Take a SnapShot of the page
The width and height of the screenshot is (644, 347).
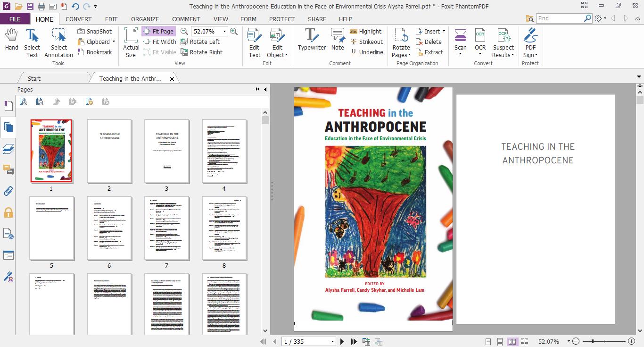click(x=95, y=31)
